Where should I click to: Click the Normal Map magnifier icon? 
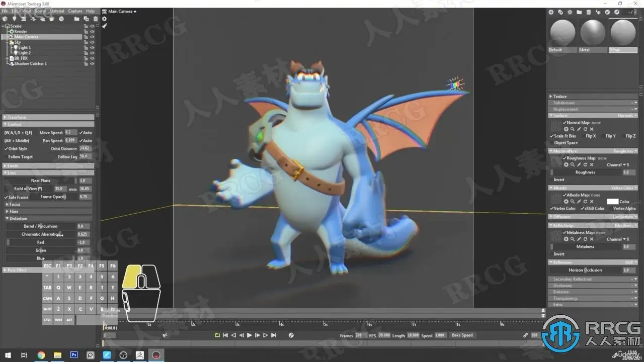click(573, 129)
